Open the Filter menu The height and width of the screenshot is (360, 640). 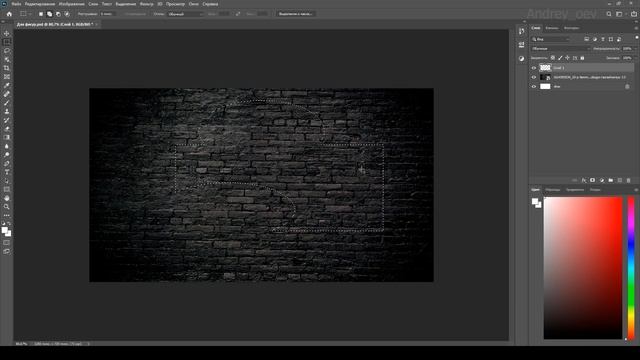[x=146, y=4]
